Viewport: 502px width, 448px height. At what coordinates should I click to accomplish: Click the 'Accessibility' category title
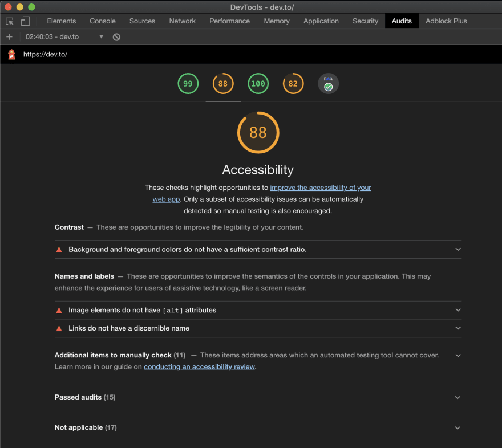[x=258, y=170]
